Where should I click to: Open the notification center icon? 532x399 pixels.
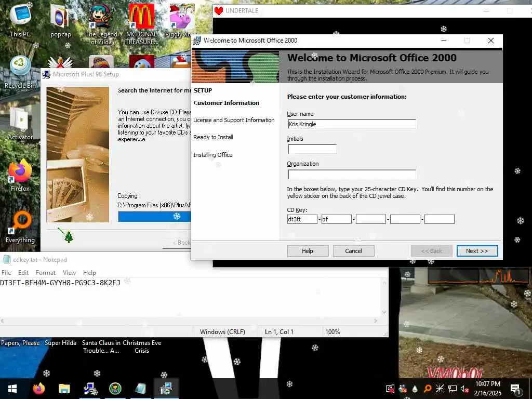tap(516, 389)
